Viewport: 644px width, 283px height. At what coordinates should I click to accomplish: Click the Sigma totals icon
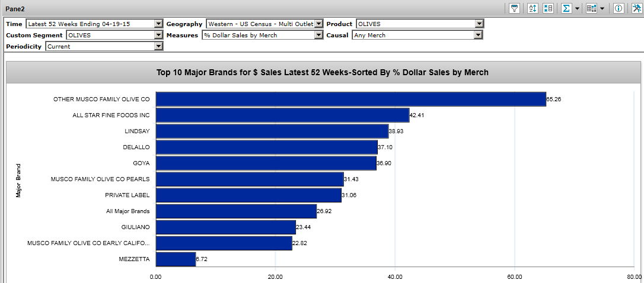coord(566,8)
